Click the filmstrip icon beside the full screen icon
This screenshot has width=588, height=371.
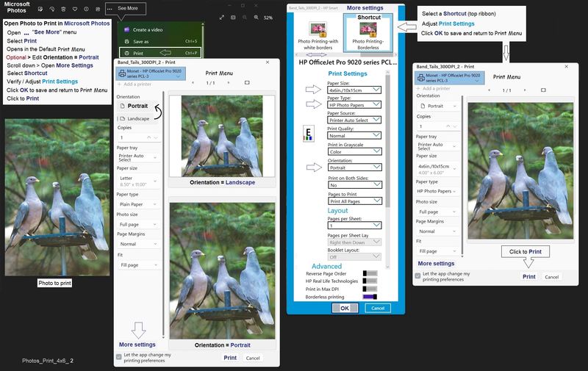pyautogui.click(x=233, y=17)
